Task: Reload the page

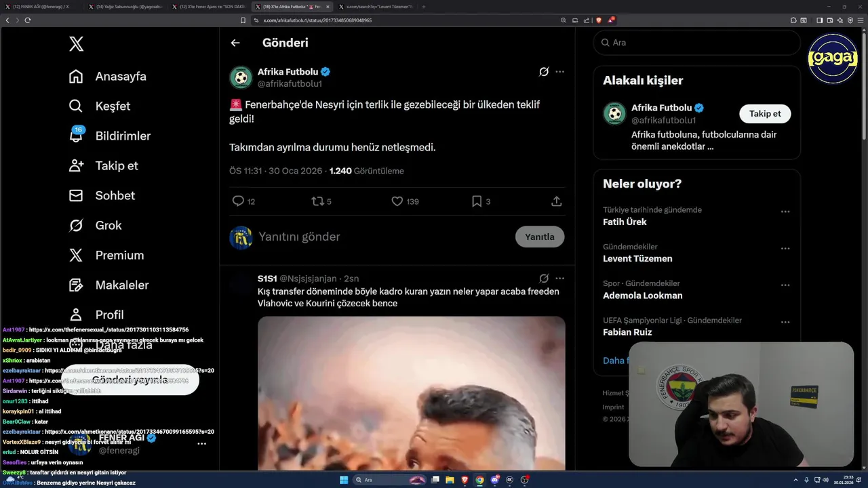Action: (28, 20)
